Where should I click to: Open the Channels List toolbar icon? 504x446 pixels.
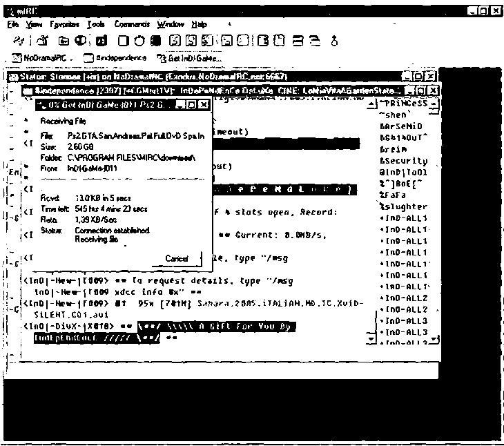click(81, 41)
